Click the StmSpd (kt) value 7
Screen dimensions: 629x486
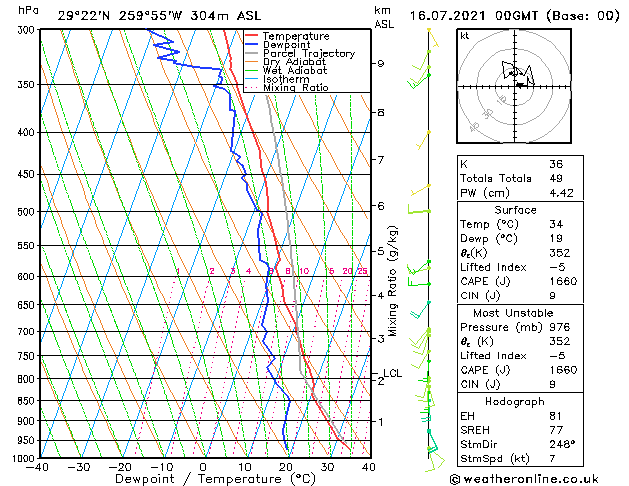point(552,458)
